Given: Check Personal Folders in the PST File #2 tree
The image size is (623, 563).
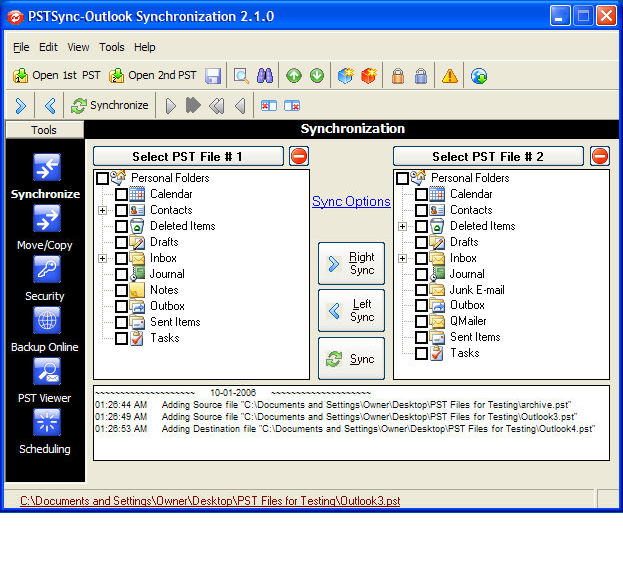Looking at the screenshot, I should coord(402,178).
